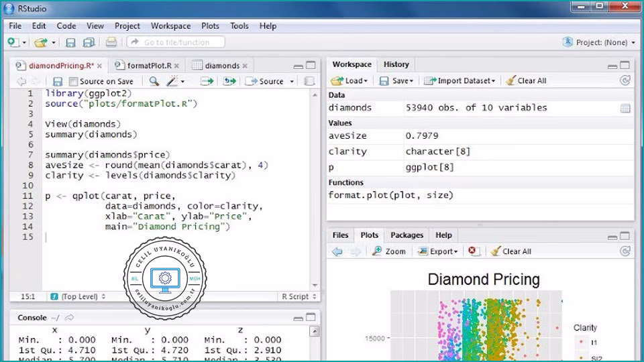Click the Find/Replace magnifier icon in editor
This screenshot has height=362, width=644.
point(154,81)
